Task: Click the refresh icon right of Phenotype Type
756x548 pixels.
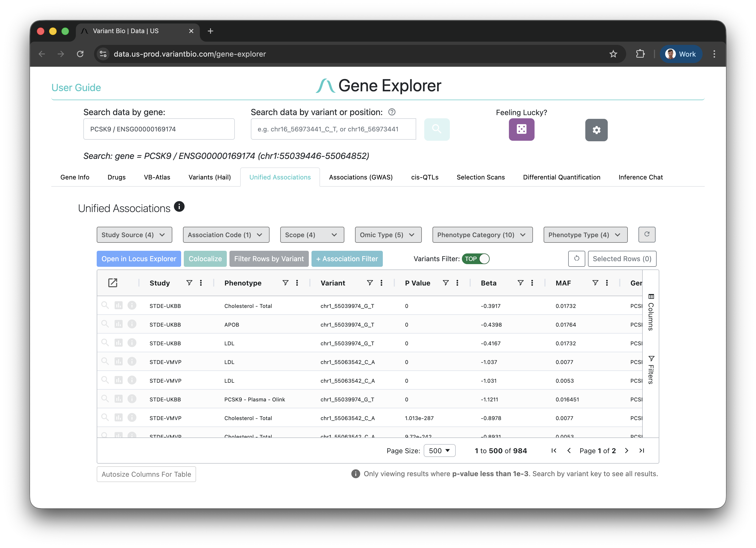Action: click(647, 234)
